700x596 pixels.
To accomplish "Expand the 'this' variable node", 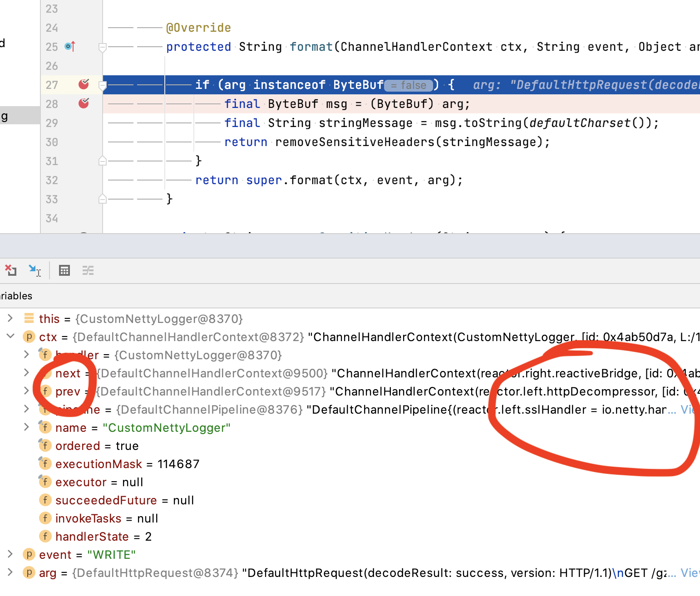I will click(10, 318).
